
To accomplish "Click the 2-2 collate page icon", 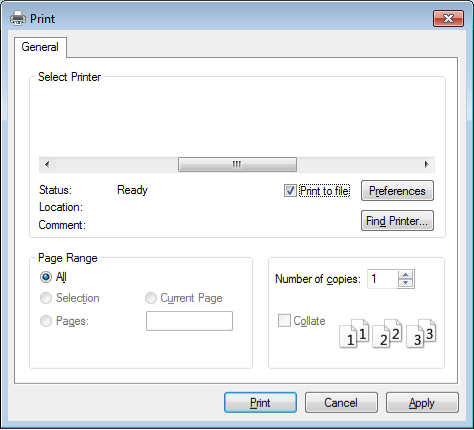I will [x=387, y=334].
